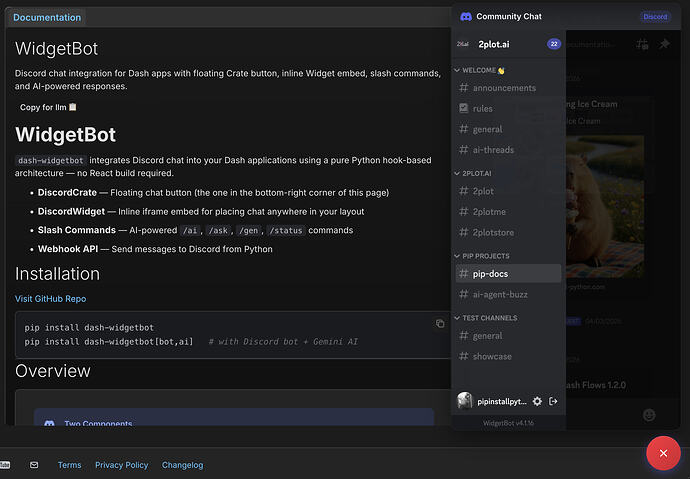This screenshot has width=690, height=479.
Task: Click the logout icon beside the username
Action: [553, 401]
